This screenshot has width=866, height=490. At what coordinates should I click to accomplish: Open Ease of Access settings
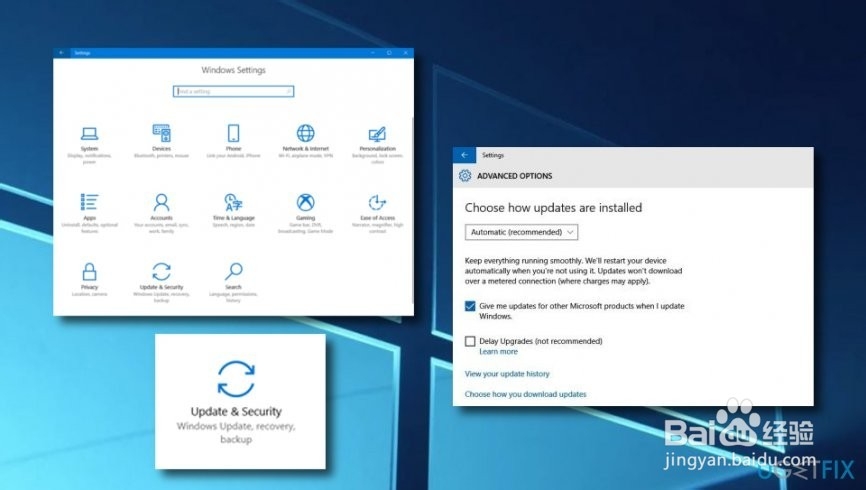click(x=377, y=213)
